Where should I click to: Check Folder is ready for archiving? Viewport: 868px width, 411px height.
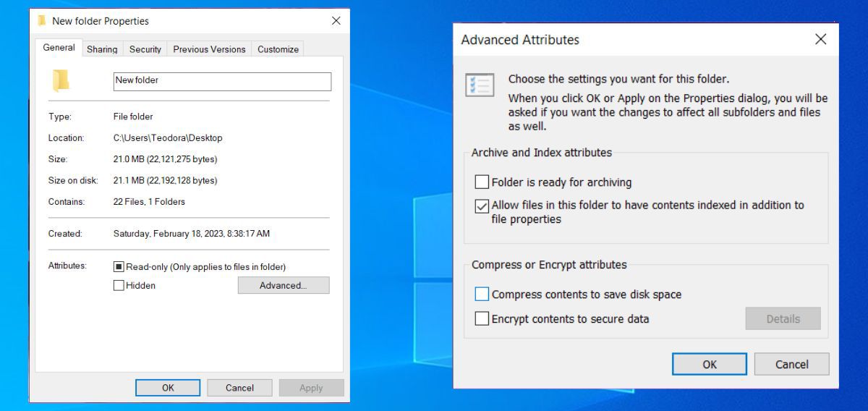point(482,182)
